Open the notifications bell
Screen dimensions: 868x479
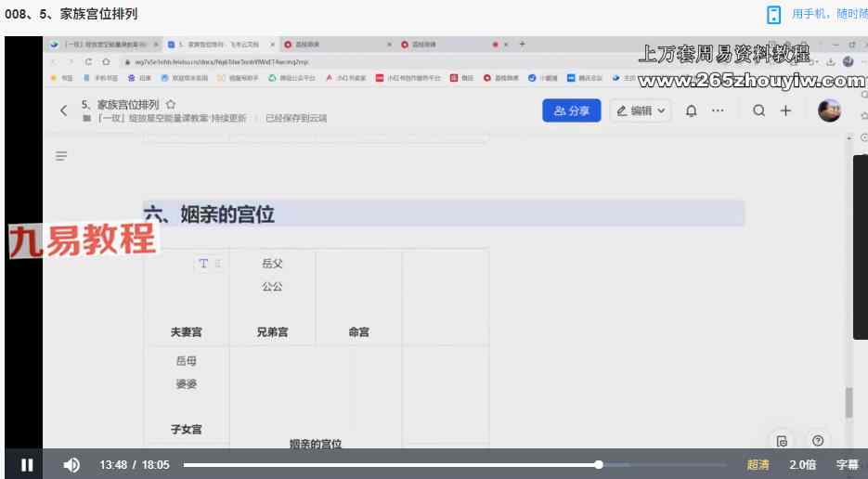[x=691, y=110]
